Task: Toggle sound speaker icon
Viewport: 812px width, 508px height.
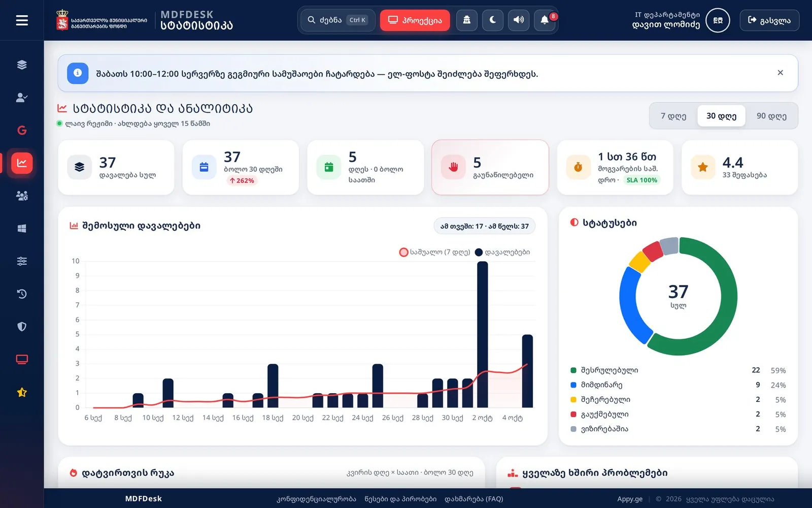Action: click(x=519, y=20)
